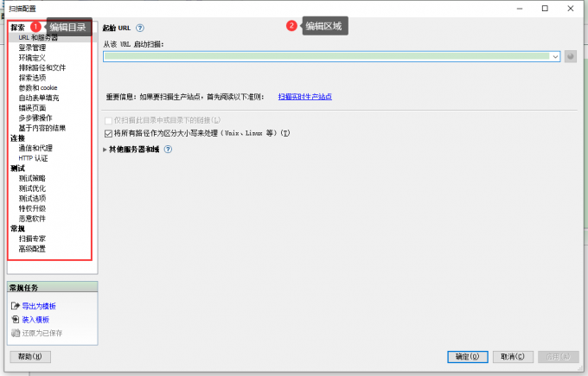The height and width of the screenshot is (376, 588).
Task: Check the 仅扫描此目录中或目录下的链接 option
Action: click(x=108, y=119)
